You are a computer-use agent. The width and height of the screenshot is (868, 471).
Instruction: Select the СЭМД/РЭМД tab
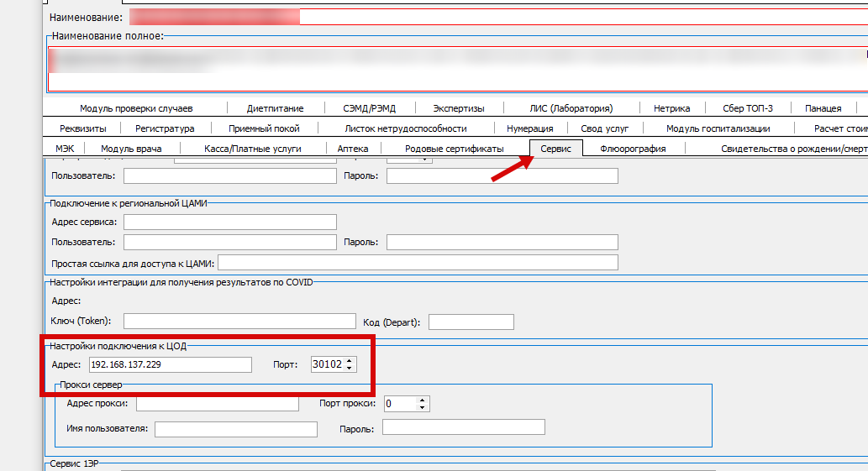pyautogui.click(x=369, y=108)
